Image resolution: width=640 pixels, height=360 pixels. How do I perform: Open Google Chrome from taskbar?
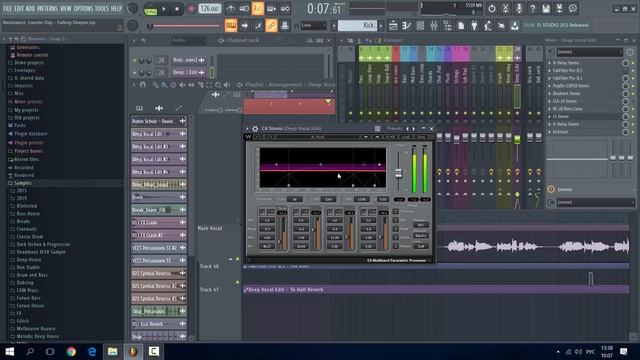(x=71, y=351)
